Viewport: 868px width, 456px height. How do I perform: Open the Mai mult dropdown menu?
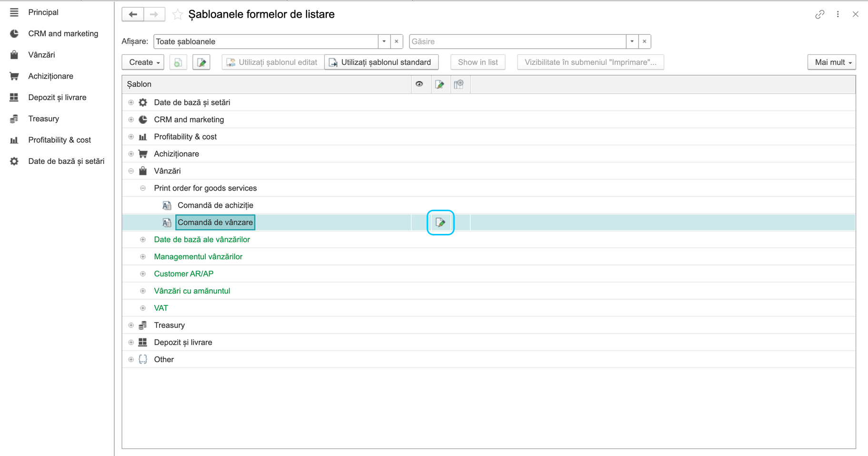point(832,62)
